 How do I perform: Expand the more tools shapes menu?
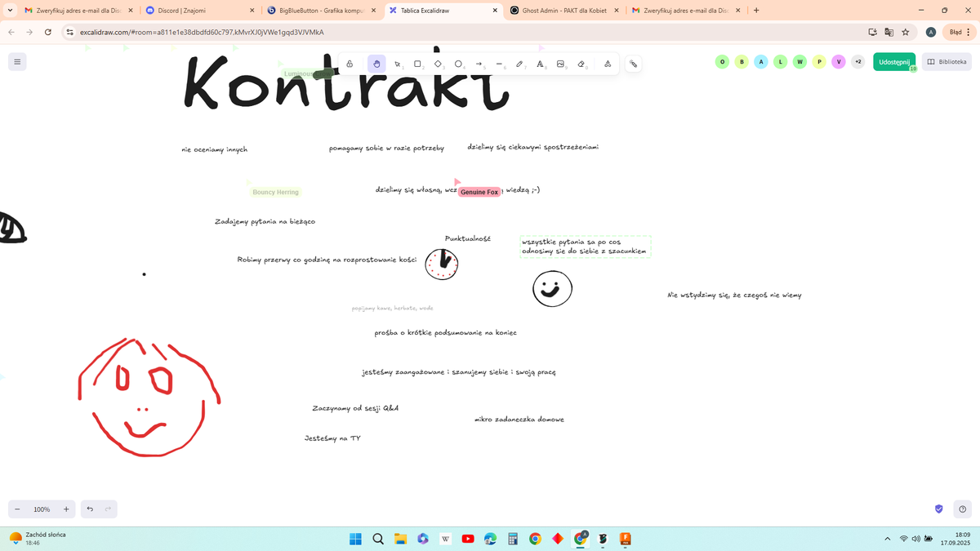608,64
